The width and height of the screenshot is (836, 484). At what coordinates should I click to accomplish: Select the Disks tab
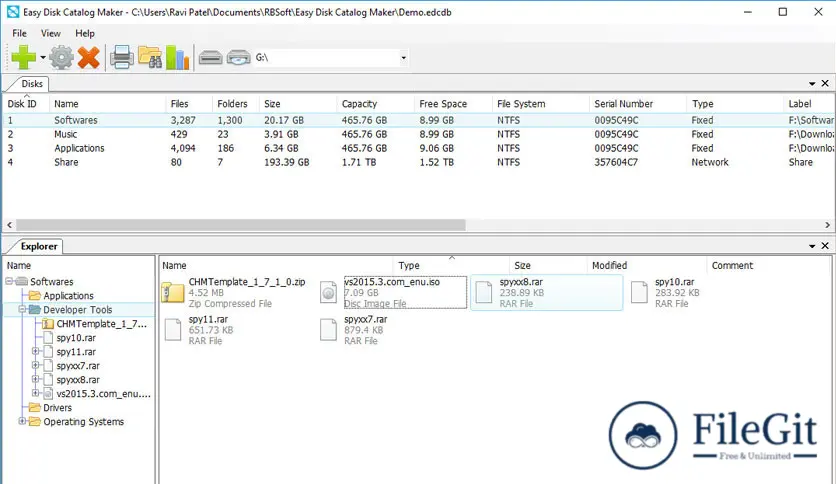coord(31,84)
